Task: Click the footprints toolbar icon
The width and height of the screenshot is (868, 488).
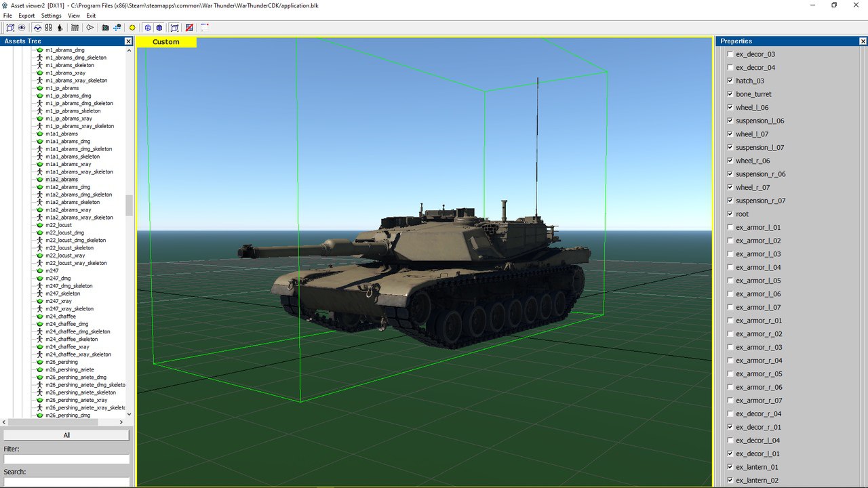Action: click(x=49, y=28)
